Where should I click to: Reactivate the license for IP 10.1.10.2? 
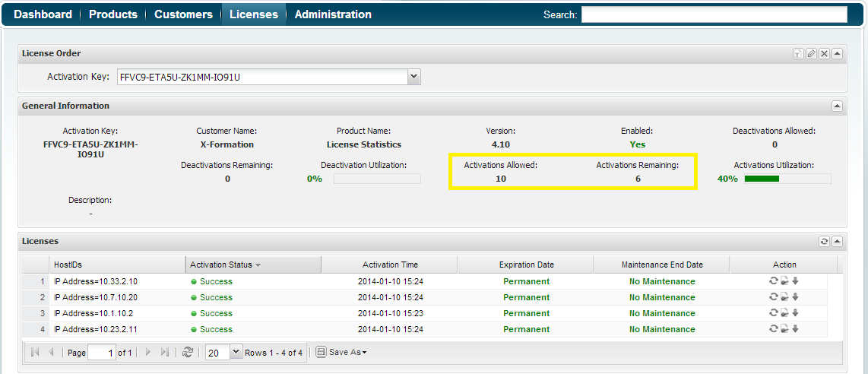(774, 313)
